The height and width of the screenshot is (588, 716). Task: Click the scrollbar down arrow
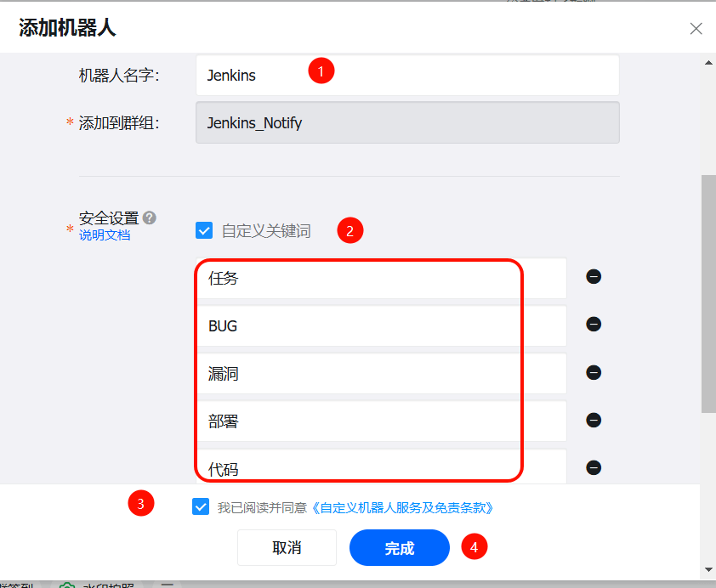[707, 568]
